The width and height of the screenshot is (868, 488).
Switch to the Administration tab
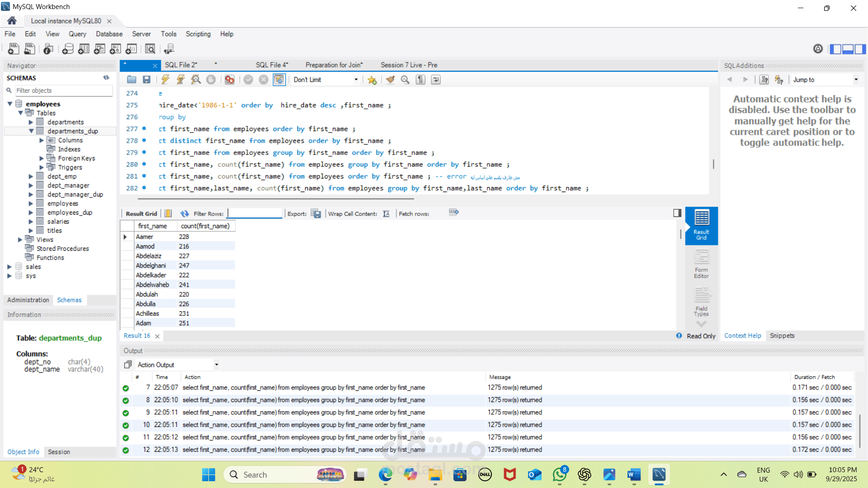tap(28, 300)
